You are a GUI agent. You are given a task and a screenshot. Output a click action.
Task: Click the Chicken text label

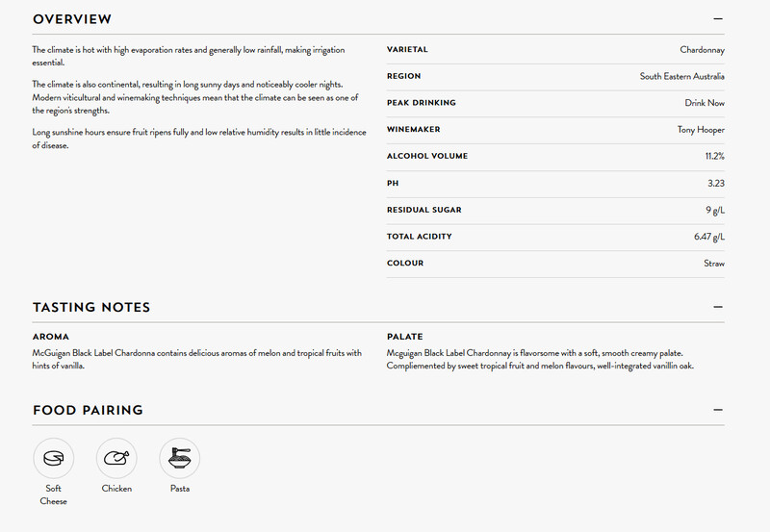(116, 489)
